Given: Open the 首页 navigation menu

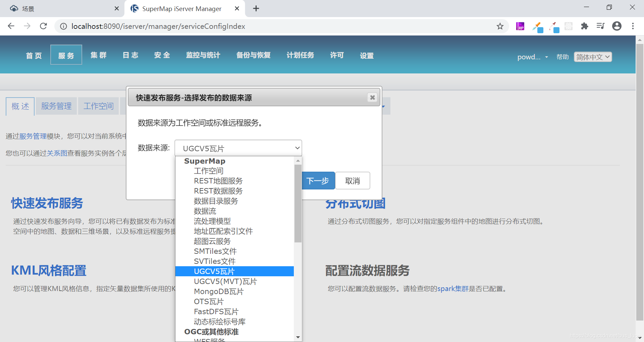Looking at the screenshot, I should [x=34, y=55].
